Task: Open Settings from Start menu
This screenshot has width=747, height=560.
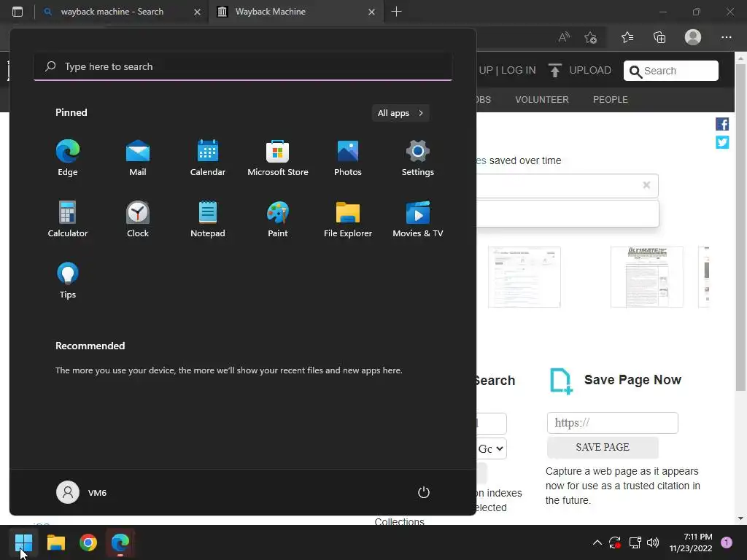Action: tap(418, 158)
